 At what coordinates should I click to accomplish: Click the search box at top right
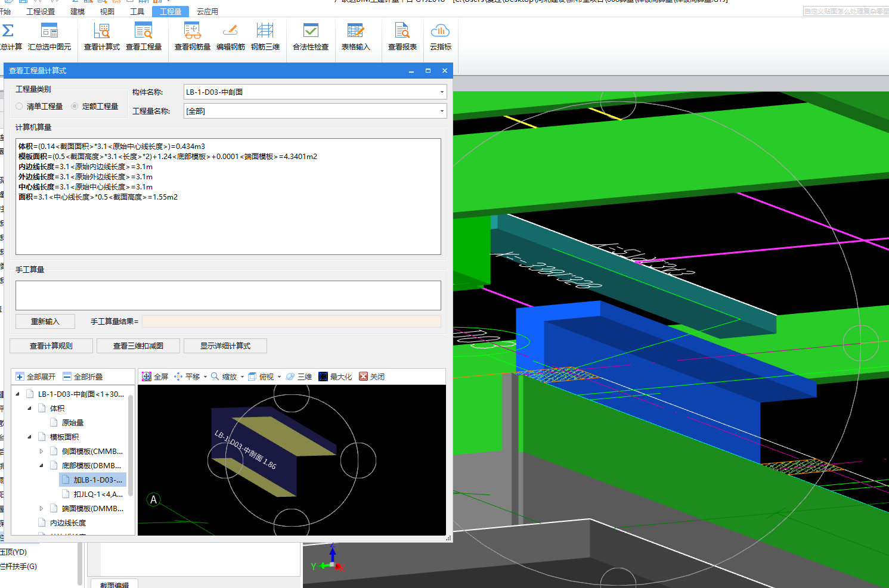point(846,11)
